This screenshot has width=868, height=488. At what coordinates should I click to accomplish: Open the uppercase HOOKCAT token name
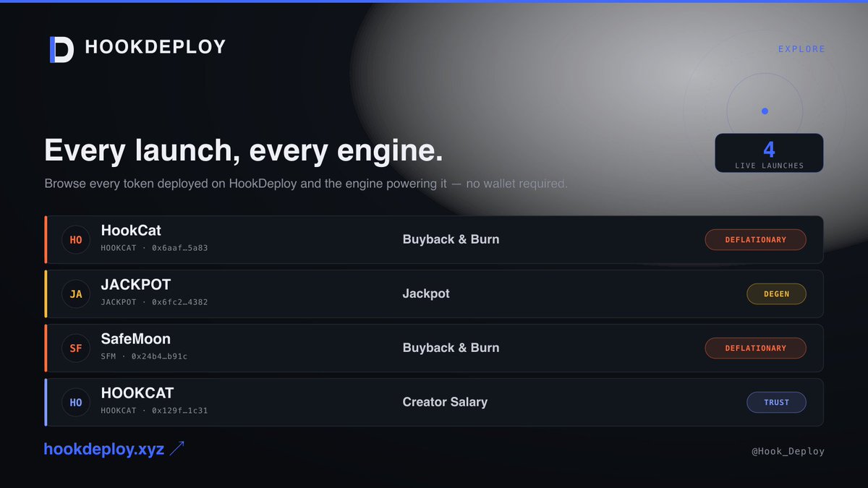click(x=137, y=393)
